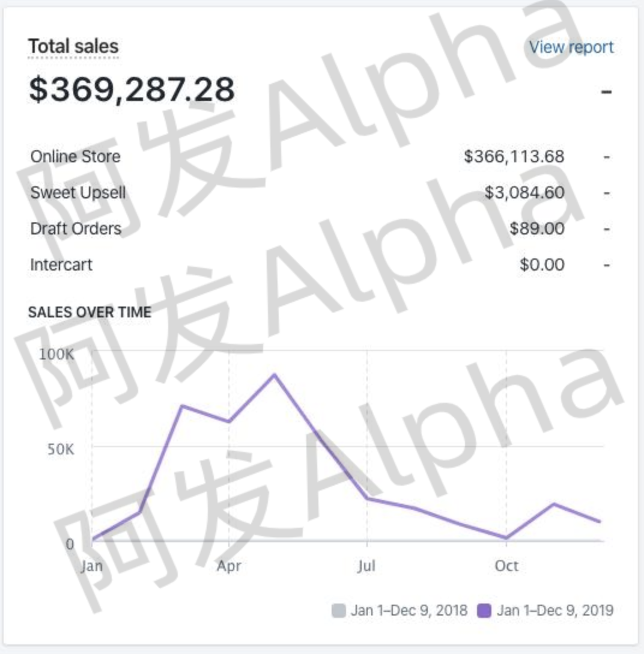Click the purple 2019 legend swatch
Viewport: 644px width, 654px height.
tap(484, 611)
